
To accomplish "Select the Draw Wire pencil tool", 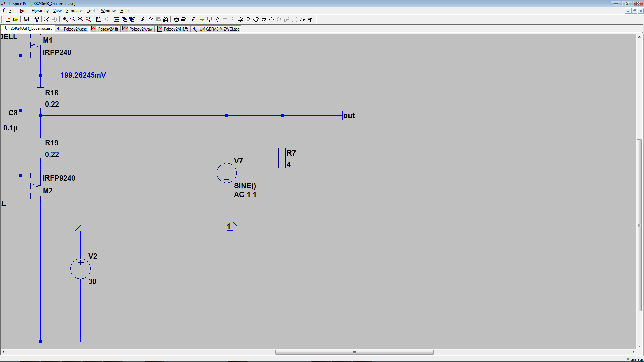I will [194, 19].
